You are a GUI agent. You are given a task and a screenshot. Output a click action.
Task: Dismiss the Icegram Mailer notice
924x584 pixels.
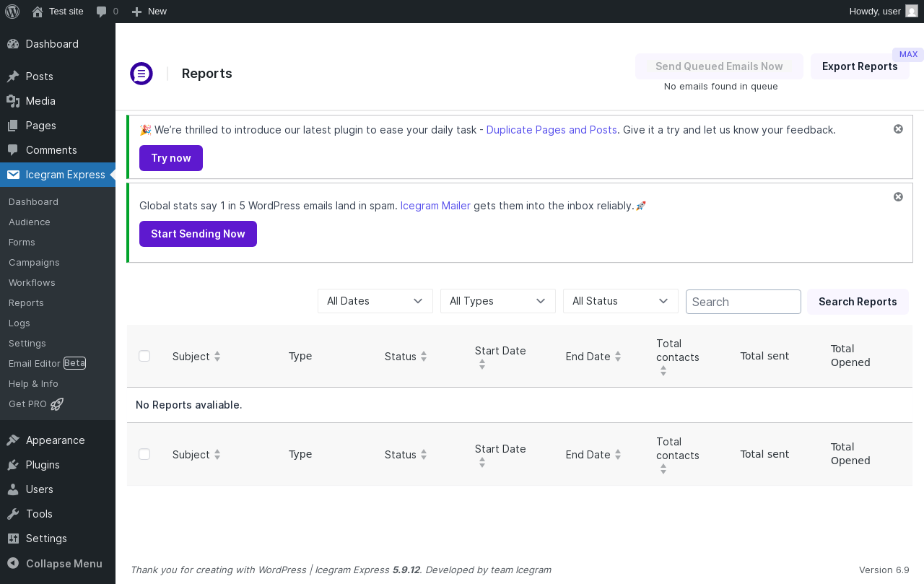tap(898, 197)
